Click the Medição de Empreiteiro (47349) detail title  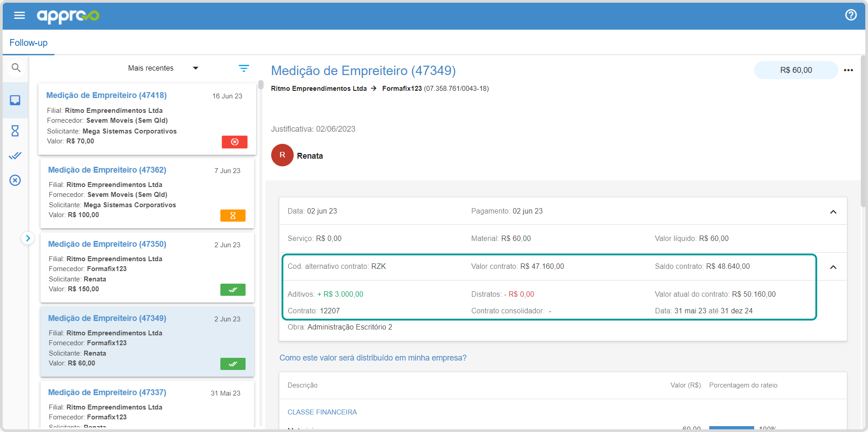point(363,71)
